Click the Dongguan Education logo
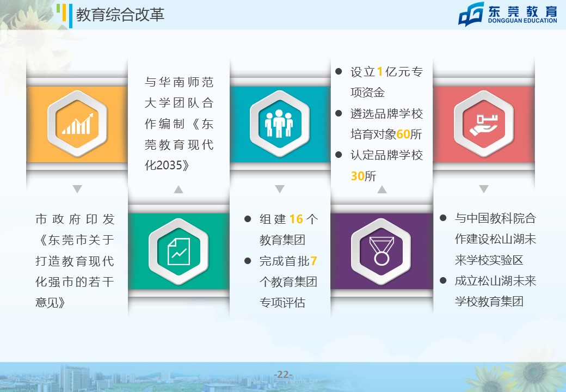Screen dimensions: 566x392 (x=508, y=15)
